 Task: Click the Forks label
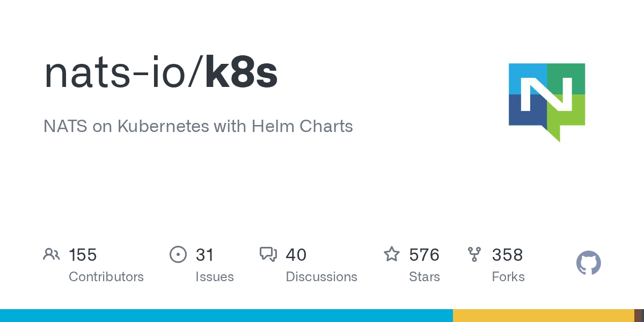[x=508, y=277]
